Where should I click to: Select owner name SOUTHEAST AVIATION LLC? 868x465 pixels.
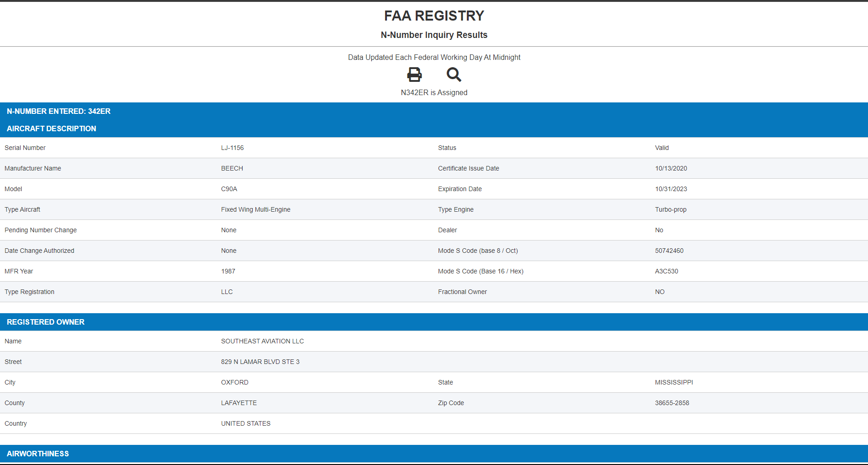click(263, 341)
